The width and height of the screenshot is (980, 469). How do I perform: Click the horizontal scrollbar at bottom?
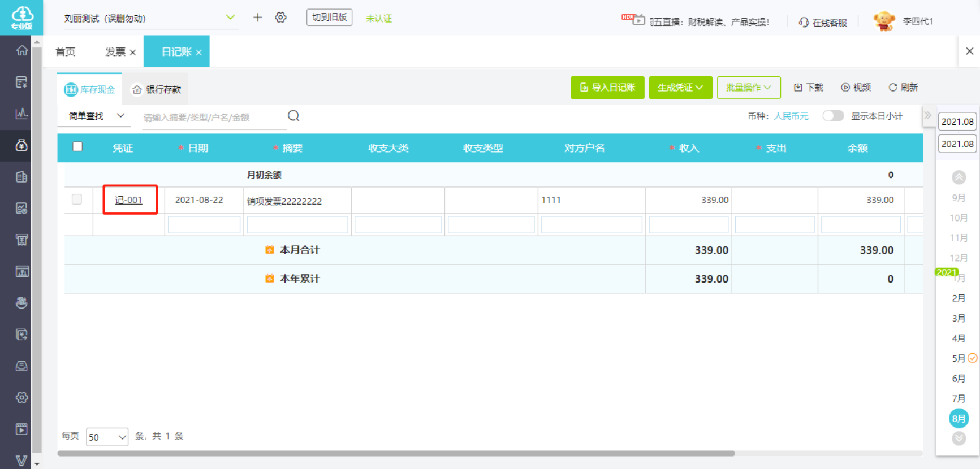click(x=396, y=453)
